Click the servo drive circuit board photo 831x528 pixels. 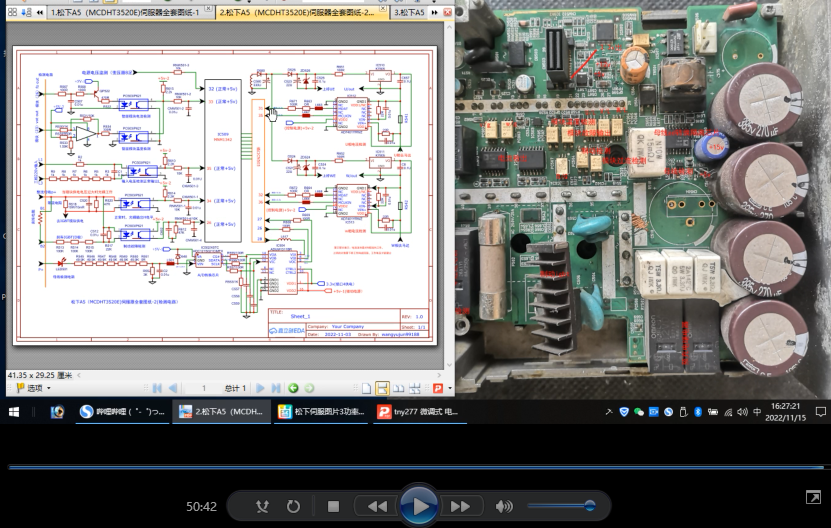[x=643, y=200]
